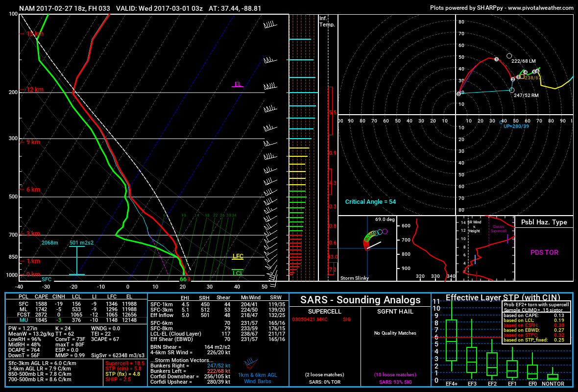This screenshot has width=578, height=392.
Task: Click the '69.0 deg' slinky tilt value
Action: pos(385,220)
